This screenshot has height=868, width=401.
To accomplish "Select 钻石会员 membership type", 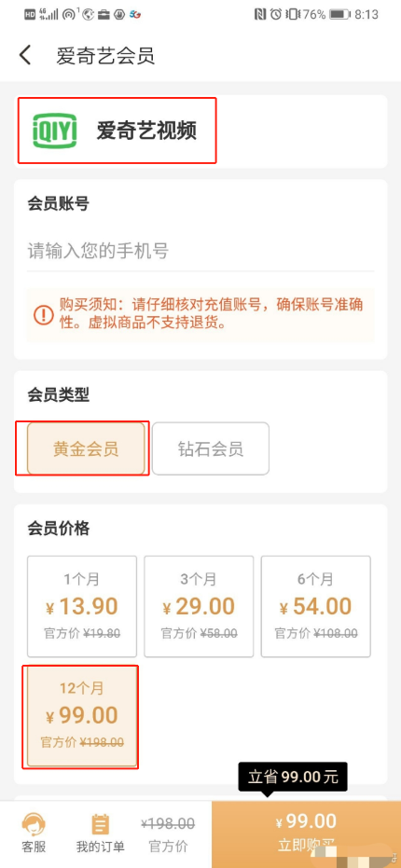I will coord(211,448).
